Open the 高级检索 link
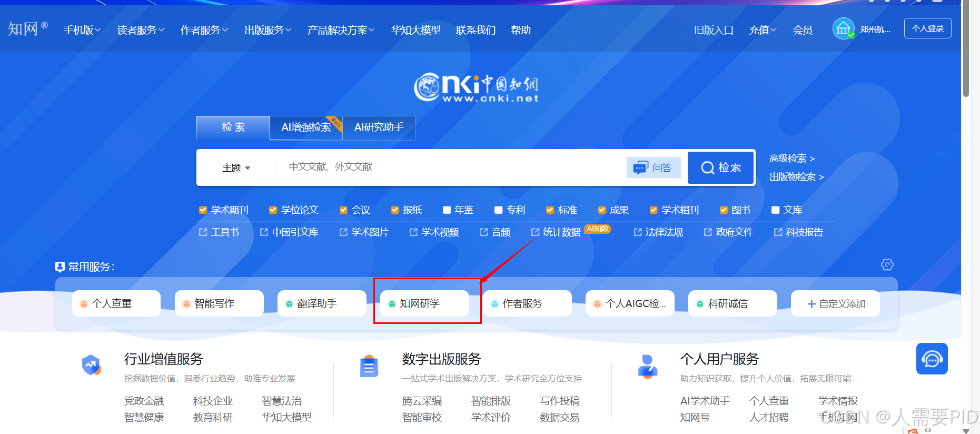The width and height of the screenshot is (980, 434). coord(791,158)
